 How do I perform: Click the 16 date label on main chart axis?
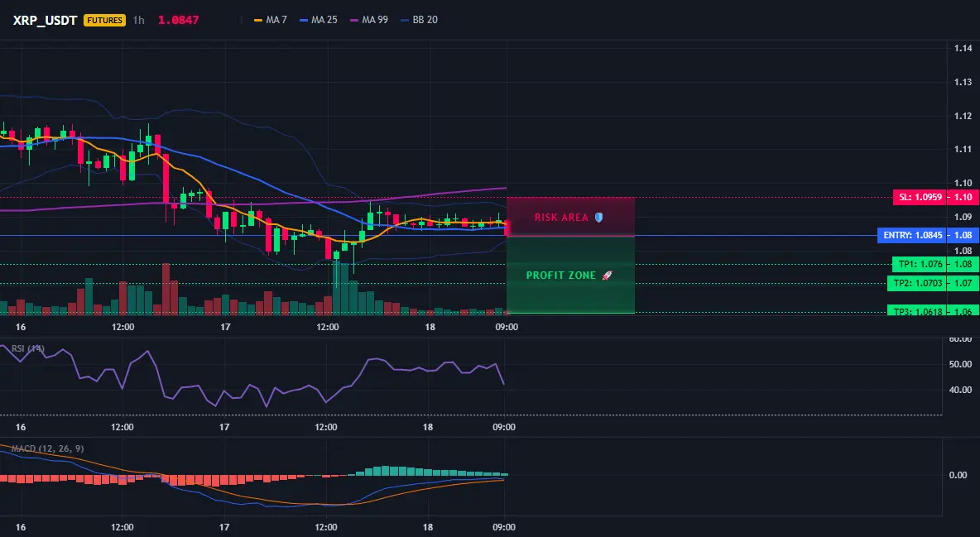click(x=21, y=327)
